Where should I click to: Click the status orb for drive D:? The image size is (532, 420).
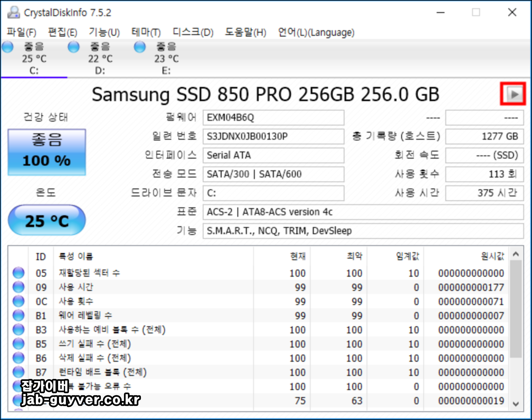click(74, 47)
